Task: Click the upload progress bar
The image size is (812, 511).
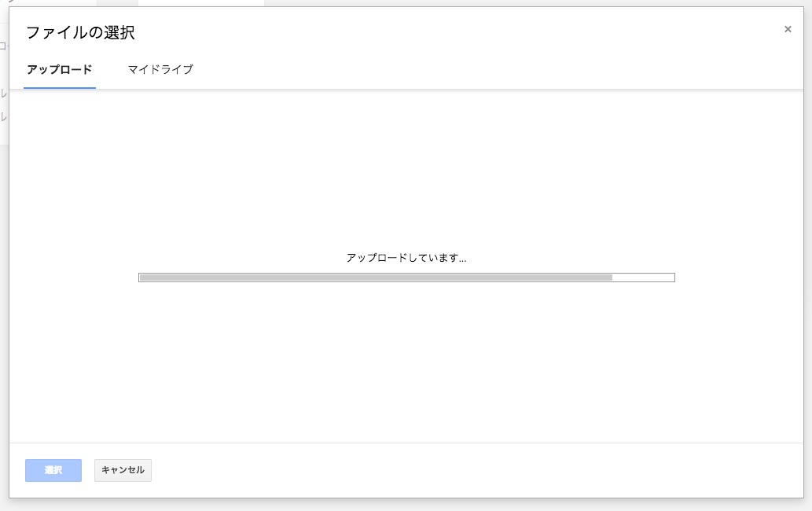Action: coord(406,277)
